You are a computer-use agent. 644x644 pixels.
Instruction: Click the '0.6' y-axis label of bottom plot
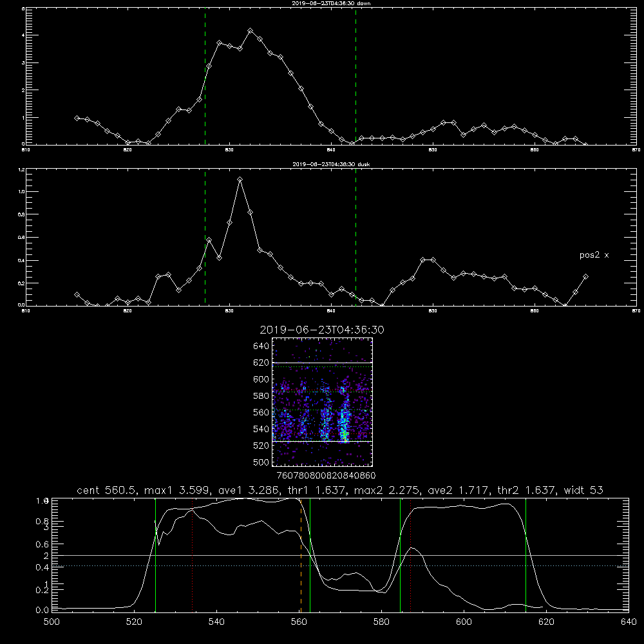pos(43,544)
